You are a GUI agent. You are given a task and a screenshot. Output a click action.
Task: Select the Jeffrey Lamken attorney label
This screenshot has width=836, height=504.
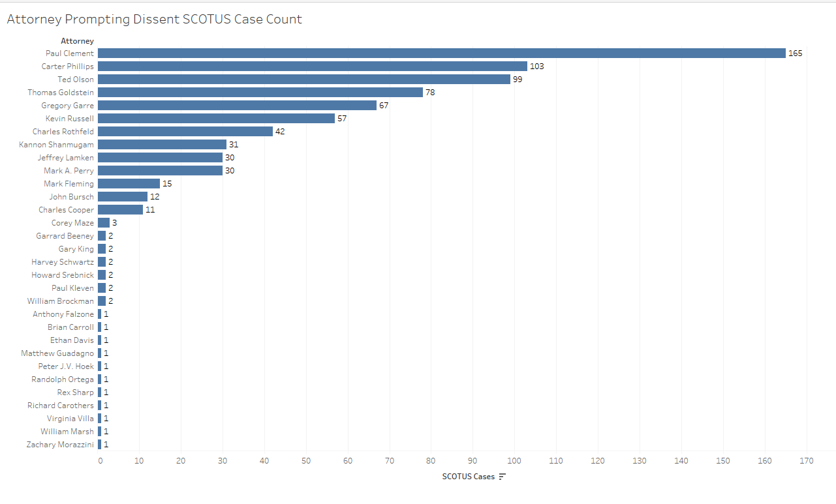click(x=65, y=158)
